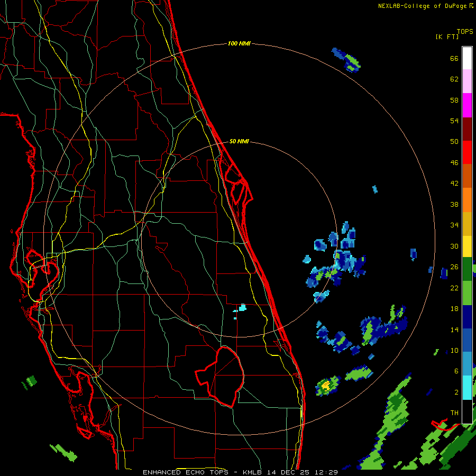Choose the navy blue legend swatch

(467, 317)
